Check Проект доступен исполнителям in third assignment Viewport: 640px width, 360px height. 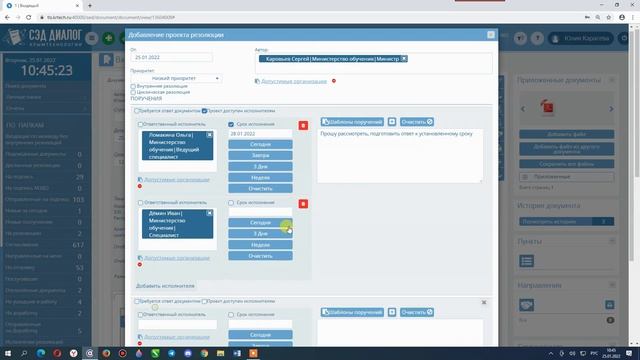[x=204, y=301]
